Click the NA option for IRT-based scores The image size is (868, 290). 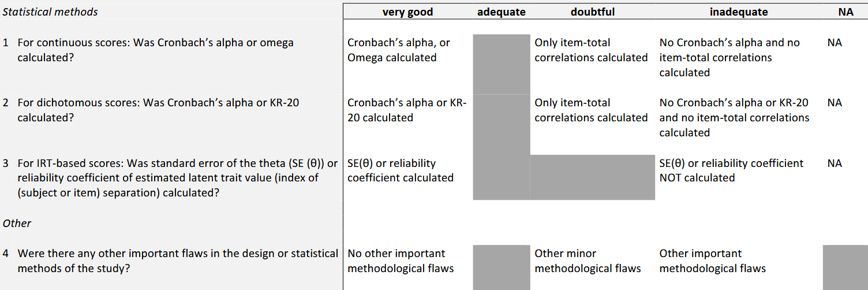[834, 163]
